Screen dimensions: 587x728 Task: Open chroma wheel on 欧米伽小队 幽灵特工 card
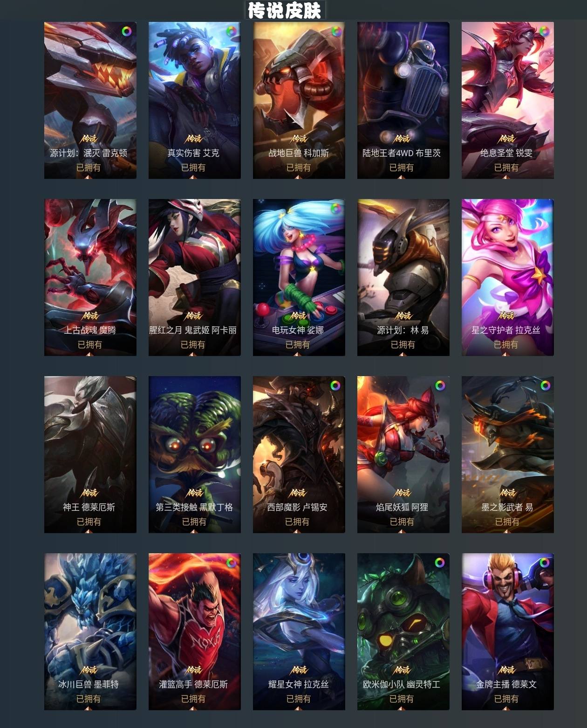440,563
